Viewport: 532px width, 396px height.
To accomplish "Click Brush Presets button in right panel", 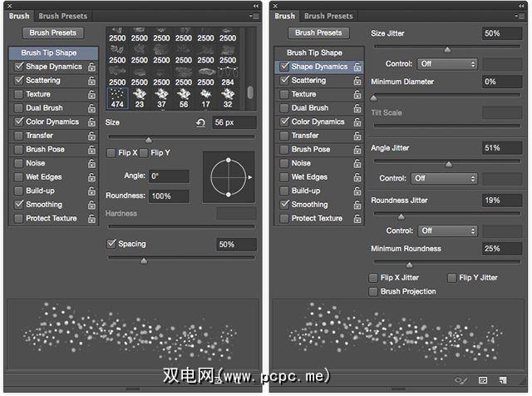I will click(x=318, y=32).
